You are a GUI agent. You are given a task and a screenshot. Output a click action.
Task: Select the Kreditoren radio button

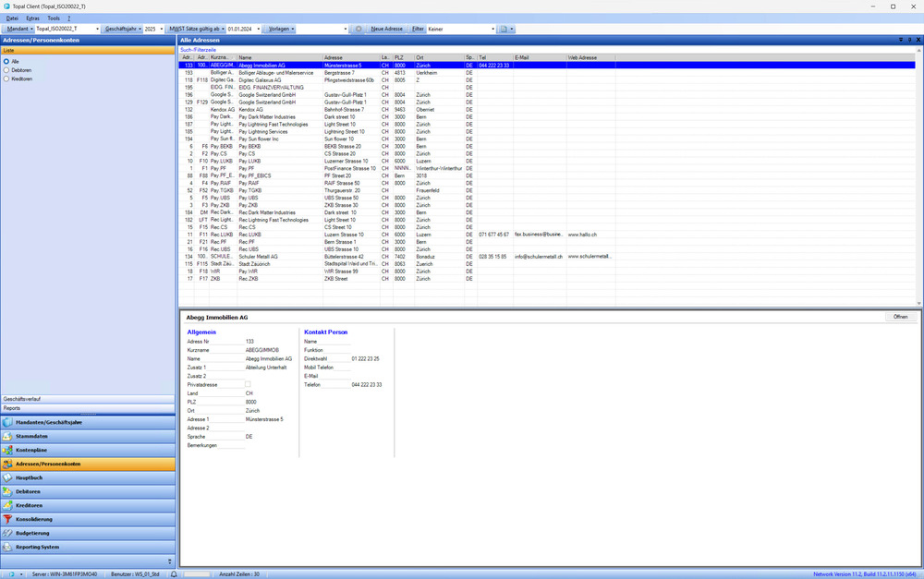pyautogui.click(x=7, y=78)
